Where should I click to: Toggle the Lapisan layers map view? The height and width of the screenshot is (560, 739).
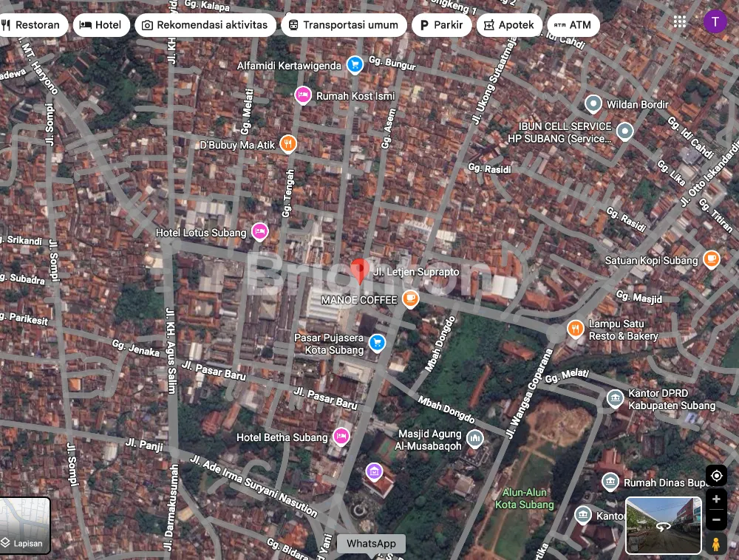25,525
